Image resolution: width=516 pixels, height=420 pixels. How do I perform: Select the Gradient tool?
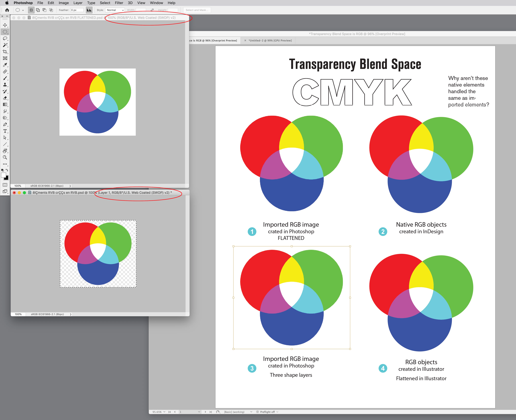[x=5, y=104]
